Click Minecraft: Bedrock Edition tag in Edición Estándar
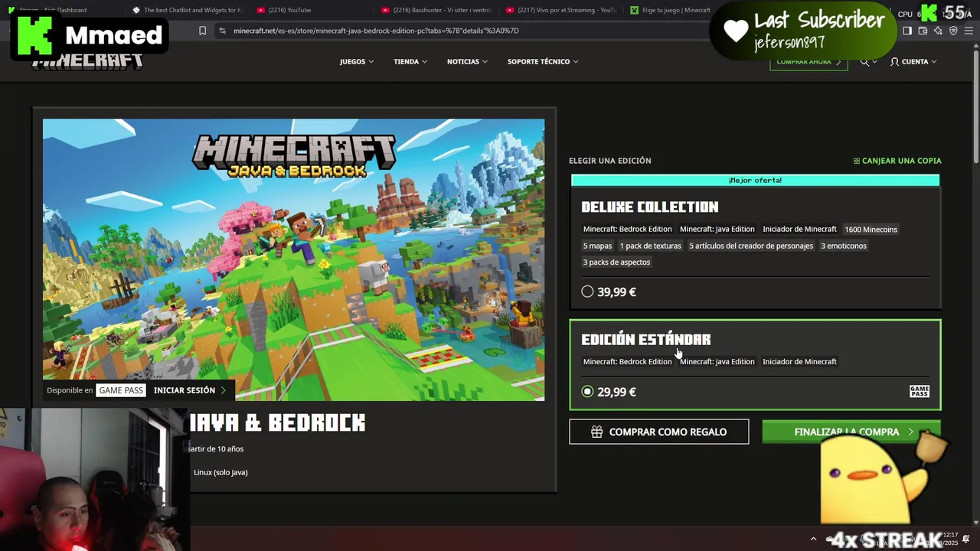 coord(627,361)
